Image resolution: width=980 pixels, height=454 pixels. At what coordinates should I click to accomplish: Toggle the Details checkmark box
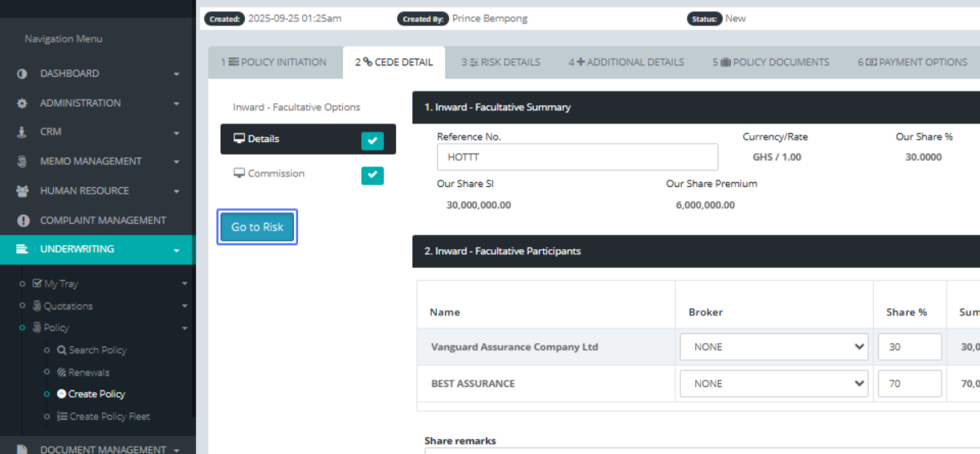[372, 140]
